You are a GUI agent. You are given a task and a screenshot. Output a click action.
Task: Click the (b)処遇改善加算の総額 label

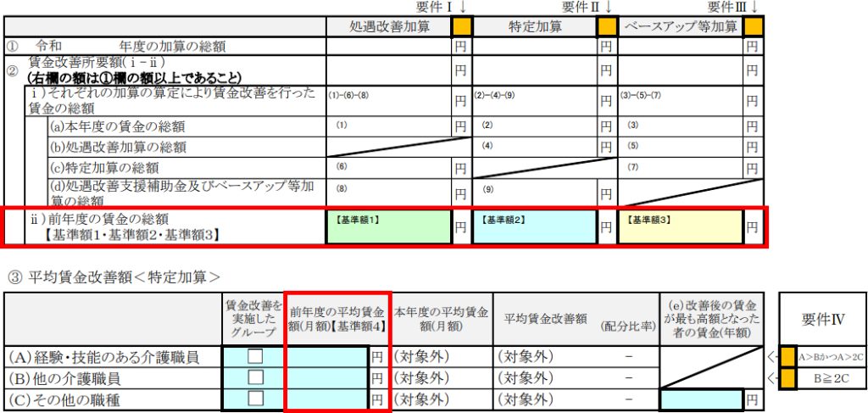click(x=117, y=148)
